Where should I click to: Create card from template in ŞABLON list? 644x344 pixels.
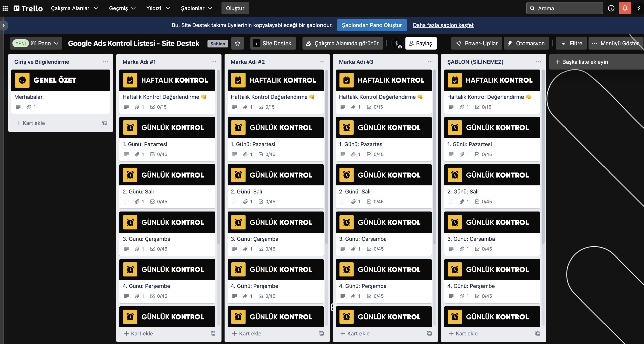coord(538,333)
